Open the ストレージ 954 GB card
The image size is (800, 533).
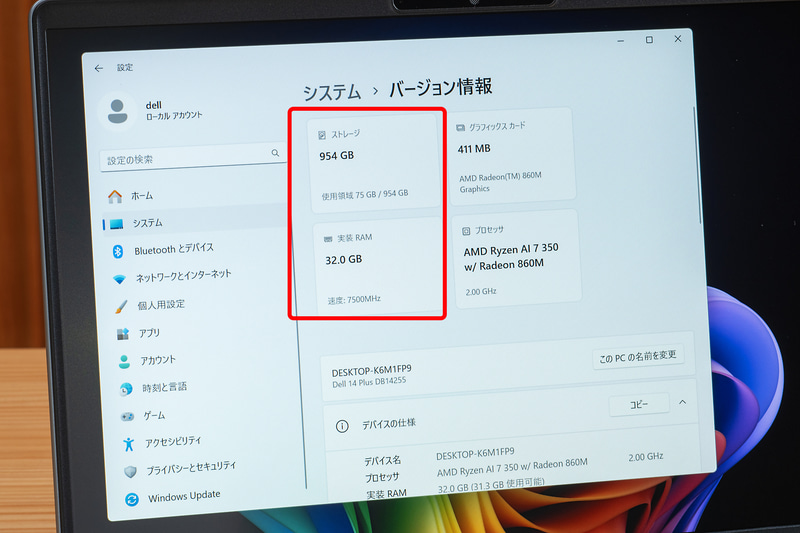coord(374,162)
